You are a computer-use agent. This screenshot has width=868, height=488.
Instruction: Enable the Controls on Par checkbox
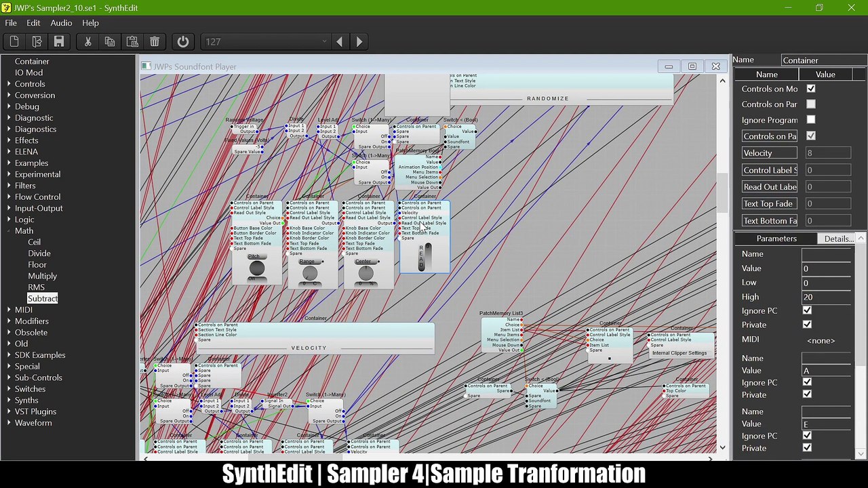tap(811, 104)
